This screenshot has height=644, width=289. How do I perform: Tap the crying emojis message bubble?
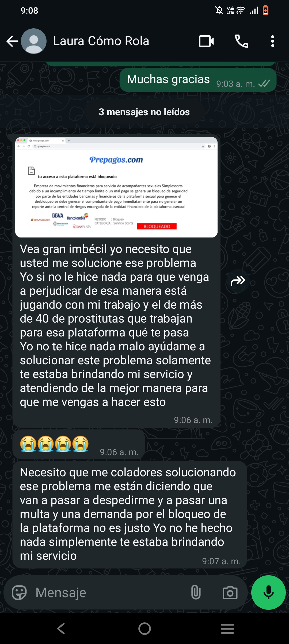coord(79,444)
